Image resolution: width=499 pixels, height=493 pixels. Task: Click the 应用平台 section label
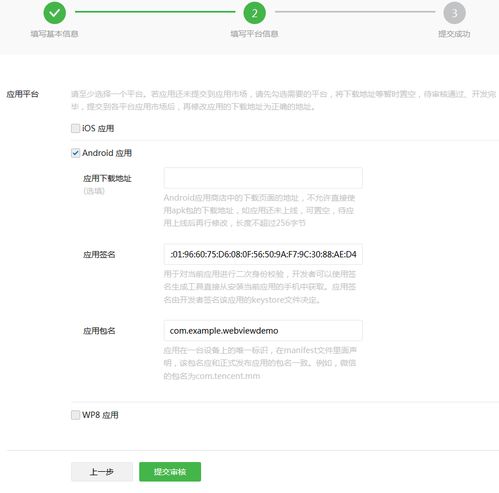pos(22,94)
